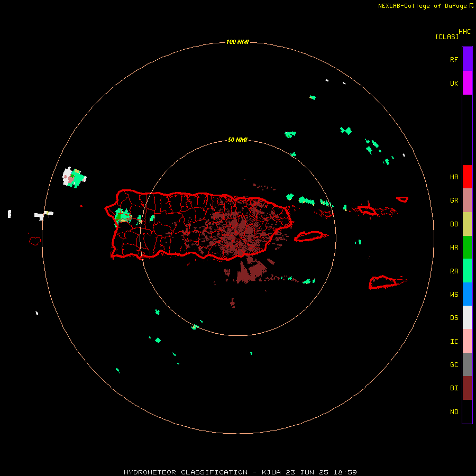Click the HR legend label
The width and height of the screenshot is (476, 476).
[454, 248]
